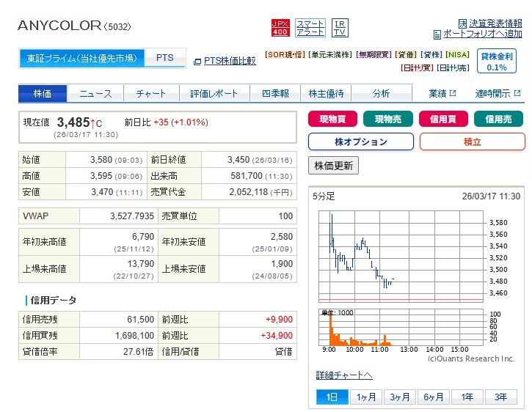
Task: Refresh quote with 株価更新 button
Action: coord(334,165)
